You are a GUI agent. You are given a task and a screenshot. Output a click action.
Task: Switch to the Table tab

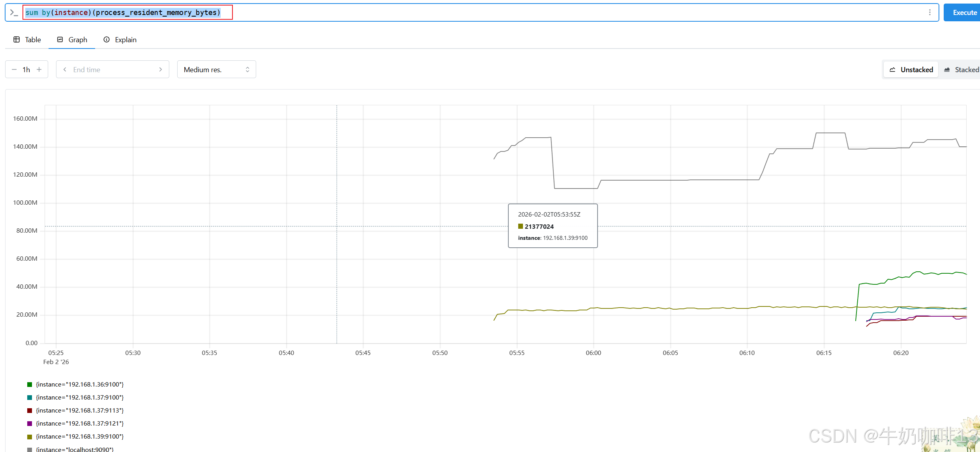click(33, 39)
